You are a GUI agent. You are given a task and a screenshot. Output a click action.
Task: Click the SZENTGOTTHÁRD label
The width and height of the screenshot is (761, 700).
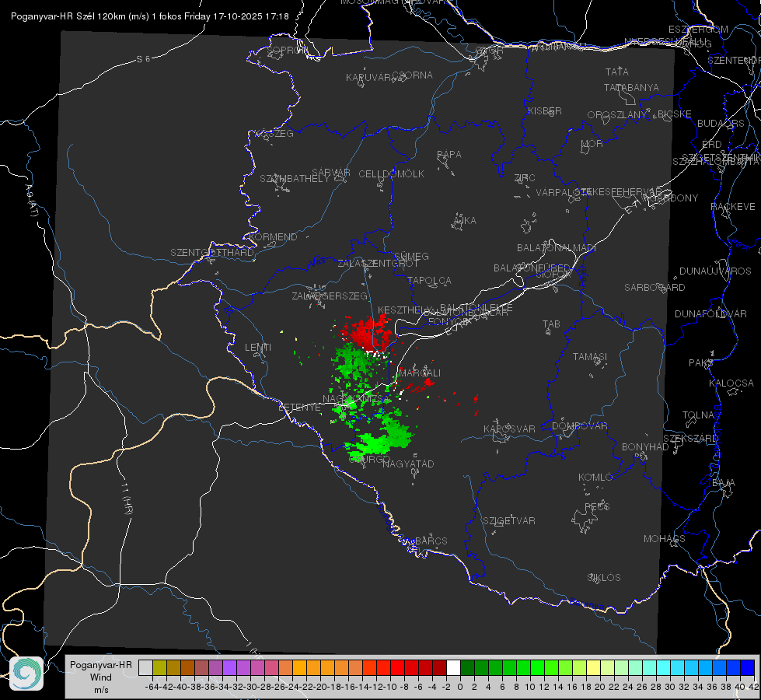pos(212,253)
